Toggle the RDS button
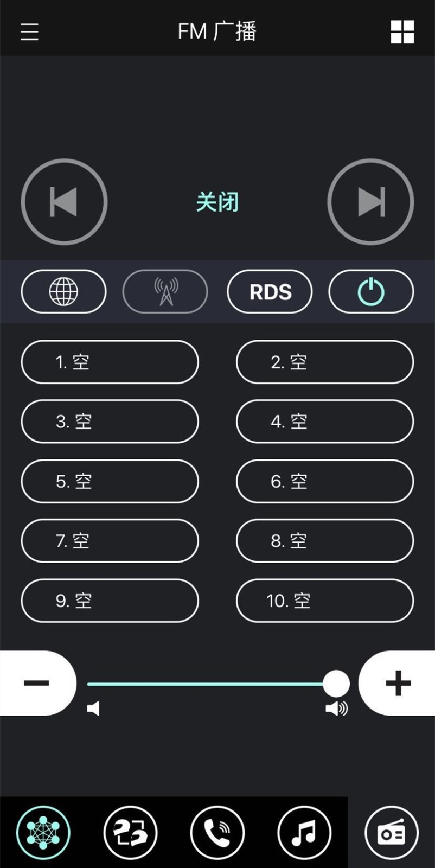 coord(270,292)
